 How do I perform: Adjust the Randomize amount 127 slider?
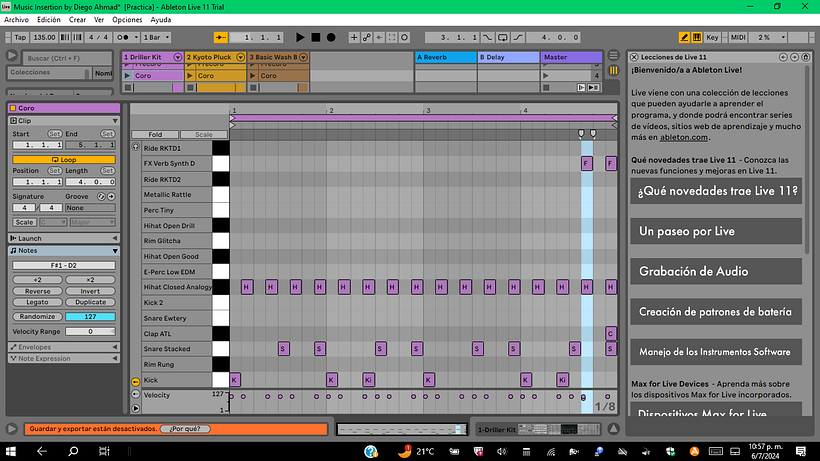90,317
